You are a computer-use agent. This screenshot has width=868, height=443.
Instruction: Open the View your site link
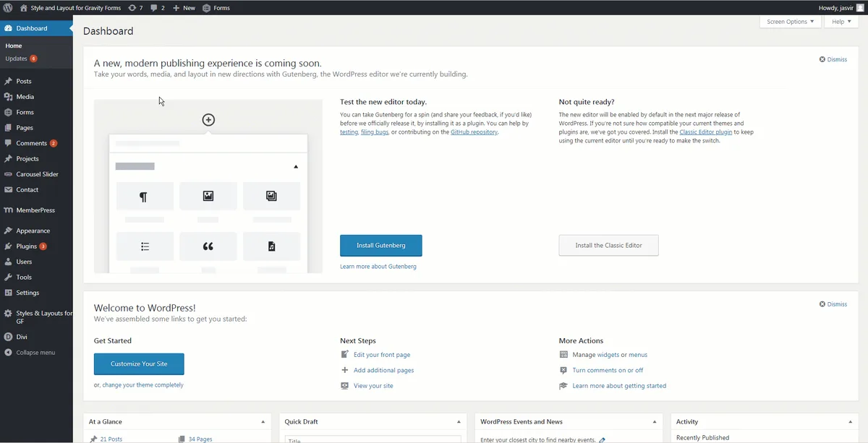373,386
